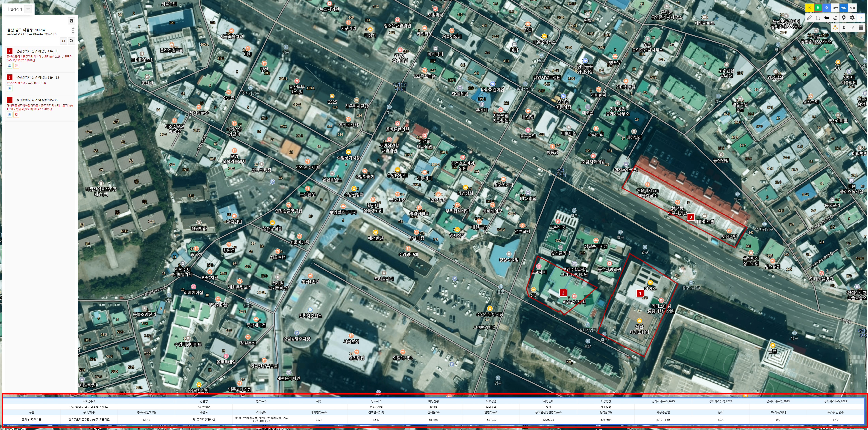
Task: Switch to 지적 cadastral map view
Action: tap(852, 8)
